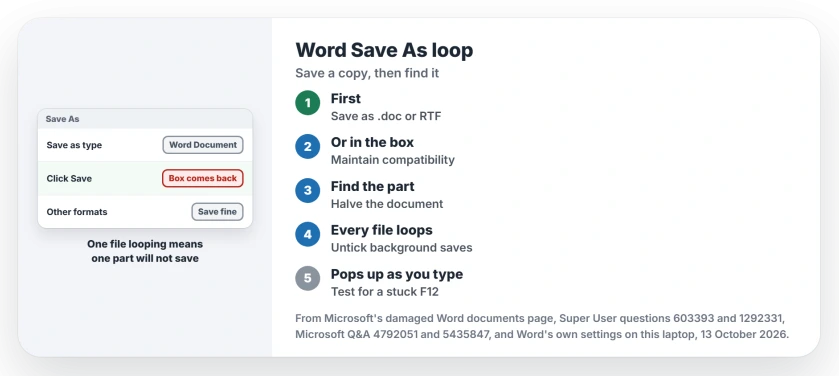Click the 'Word Document' type pill
Screen dimensions: 839x376
click(203, 145)
